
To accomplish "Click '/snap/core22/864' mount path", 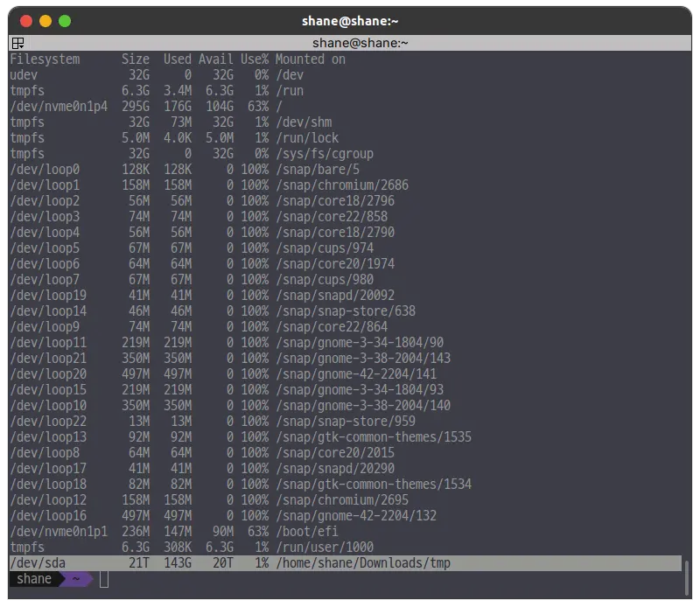I will tap(332, 326).
